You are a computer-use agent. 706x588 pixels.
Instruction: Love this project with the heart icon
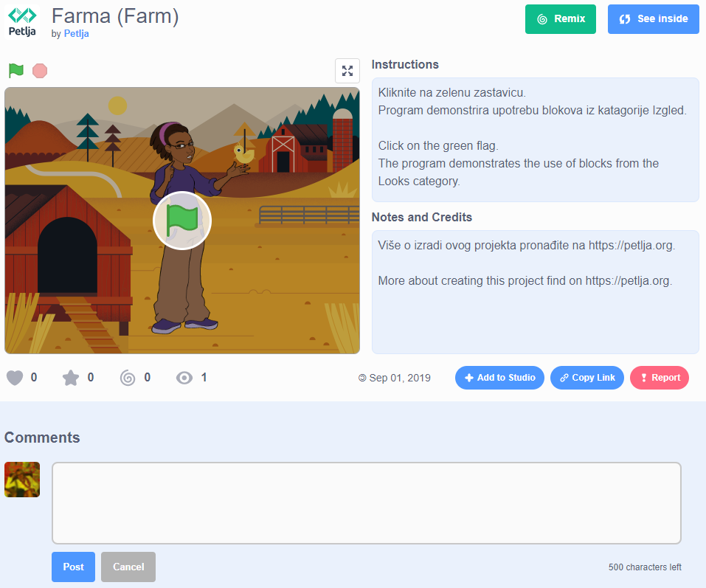point(15,378)
